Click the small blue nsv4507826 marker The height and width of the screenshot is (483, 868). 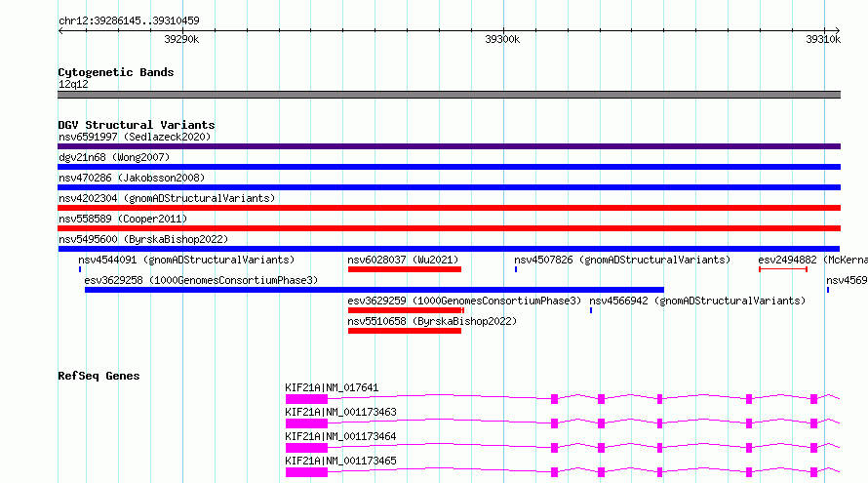pos(516,269)
